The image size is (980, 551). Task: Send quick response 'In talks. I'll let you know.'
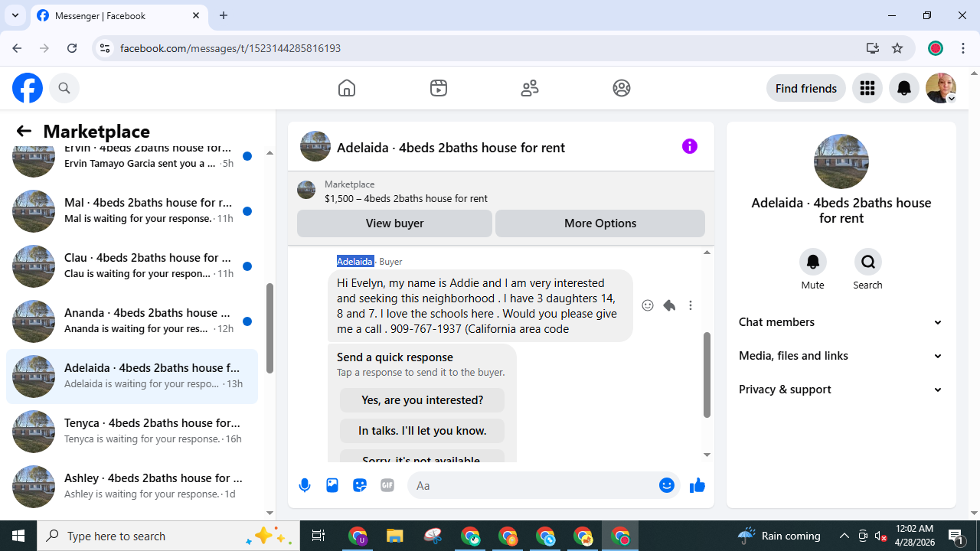(x=422, y=431)
